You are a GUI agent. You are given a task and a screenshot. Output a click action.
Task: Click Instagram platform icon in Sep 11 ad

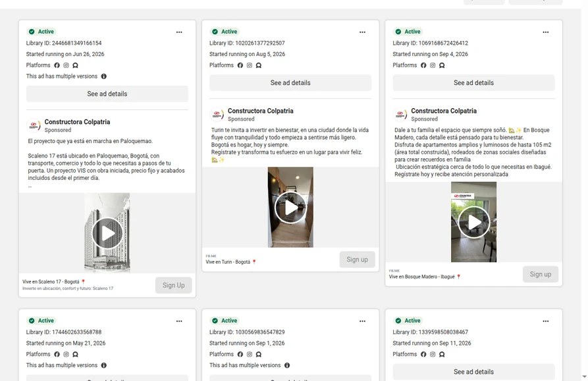click(433, 355)
